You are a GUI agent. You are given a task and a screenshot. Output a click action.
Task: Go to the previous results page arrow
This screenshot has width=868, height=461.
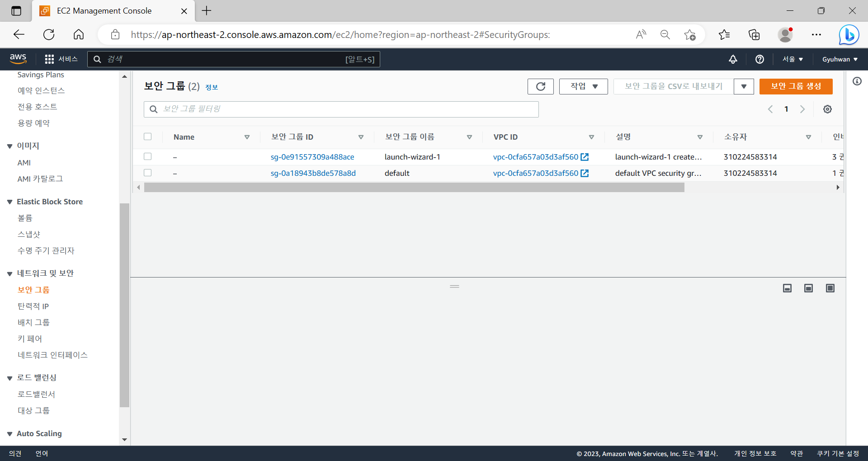click(x=770, y=109)
